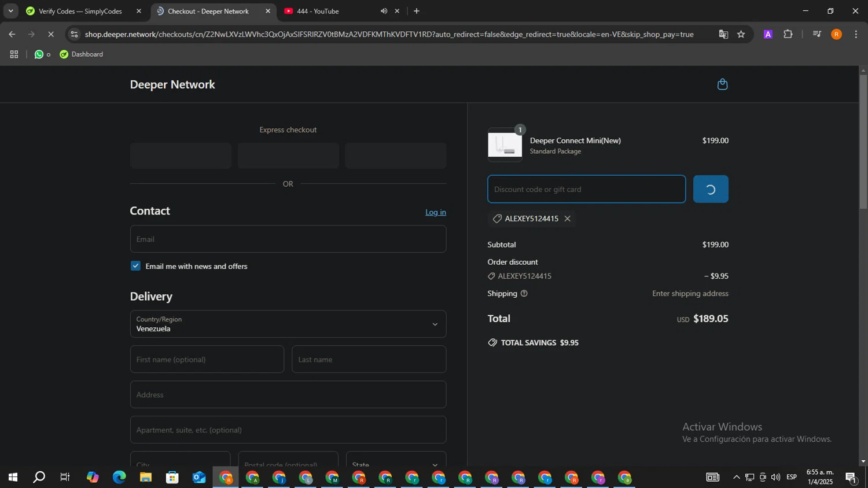Open the tab search dropdown arrow
868x488 pixels.
10,11
